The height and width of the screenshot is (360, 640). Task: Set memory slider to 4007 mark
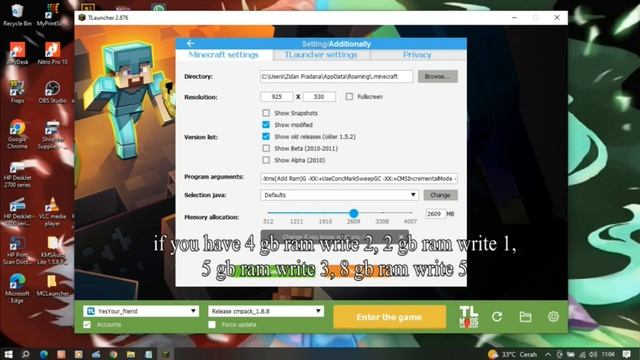pyautogui.click(x=411, y=213)
